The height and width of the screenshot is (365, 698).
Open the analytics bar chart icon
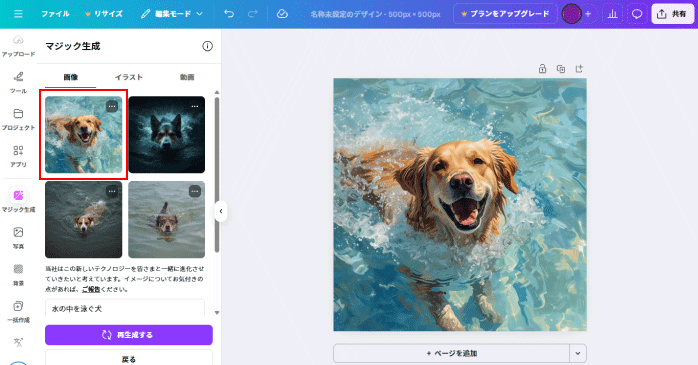pos(613,14)
